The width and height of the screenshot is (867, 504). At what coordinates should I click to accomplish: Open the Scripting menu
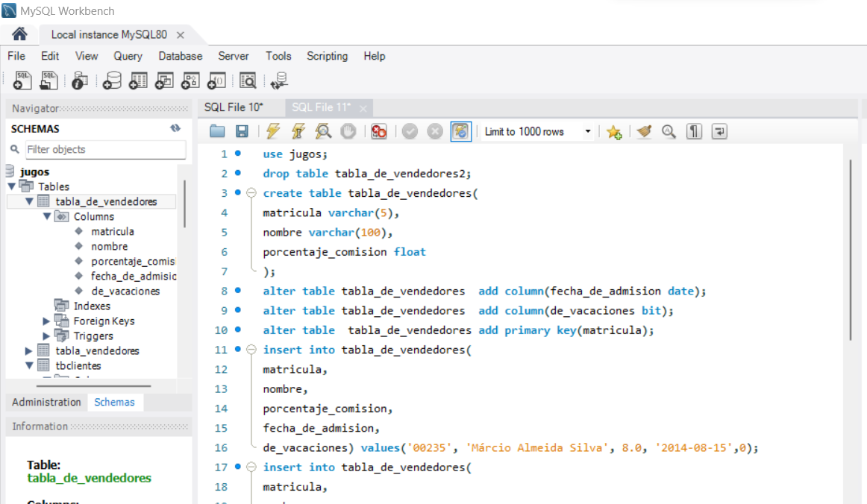point(328,56)
